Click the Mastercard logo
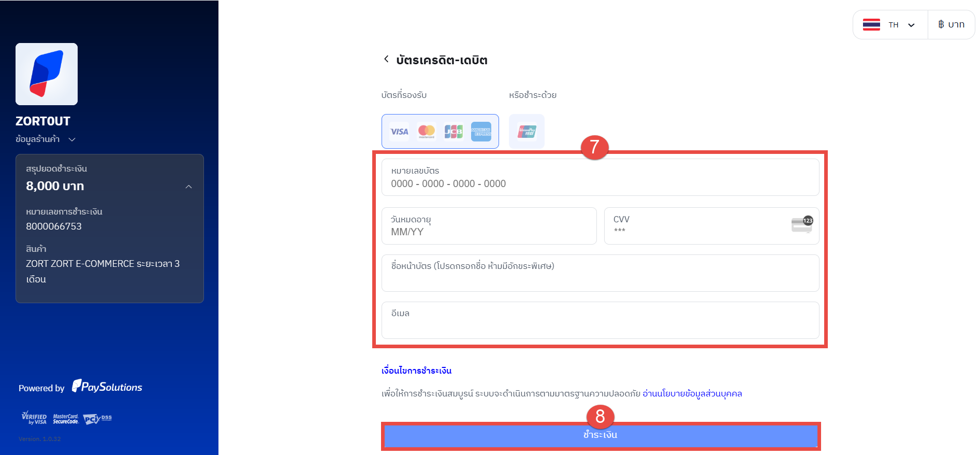Viewport: 980px width, 455px height. pos(427,132)
